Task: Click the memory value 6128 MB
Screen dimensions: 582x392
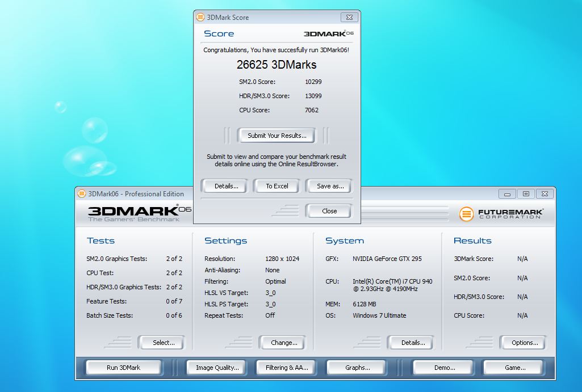Action: pos(364,304)
